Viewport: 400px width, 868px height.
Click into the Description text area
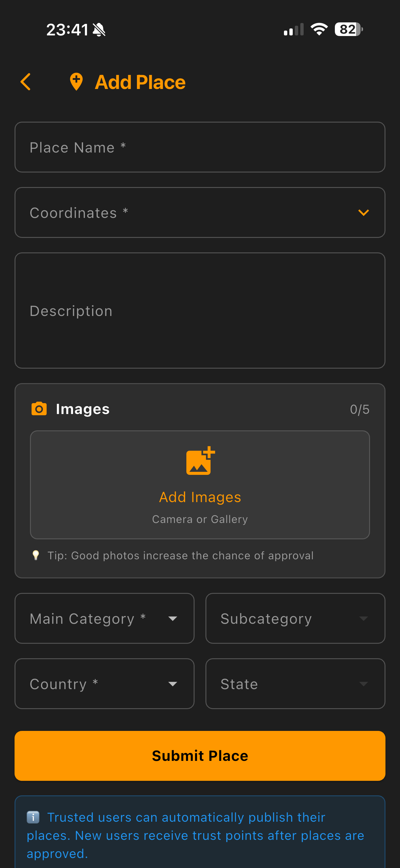[200, 311]
